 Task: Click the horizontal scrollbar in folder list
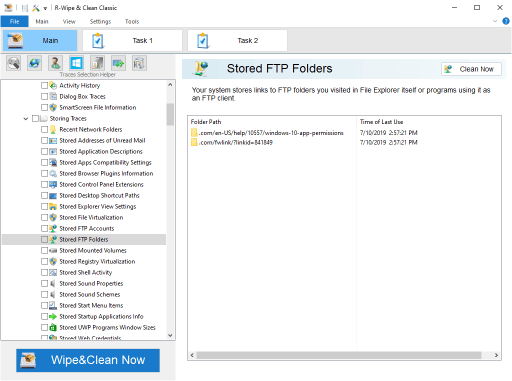[339, 355]
